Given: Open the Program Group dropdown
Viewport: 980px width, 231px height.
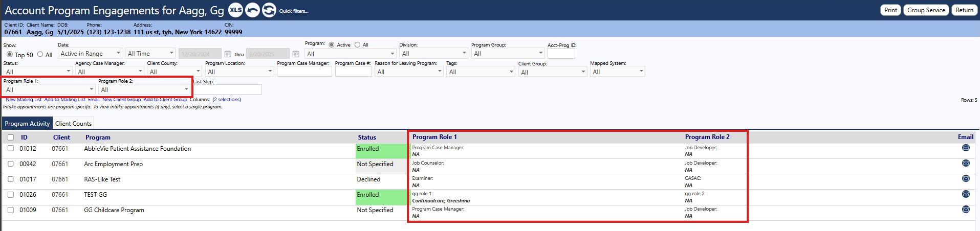Looking at the screenshot, I should tap(508, 54).
